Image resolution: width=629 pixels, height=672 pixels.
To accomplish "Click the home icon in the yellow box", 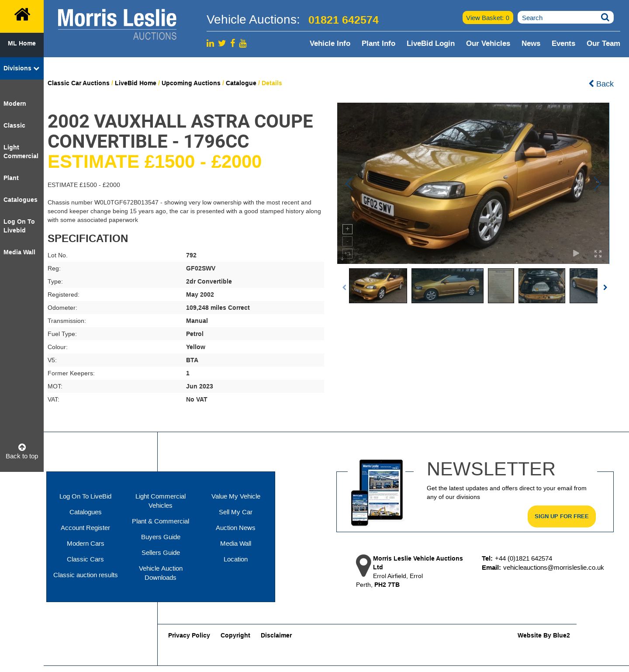I will 22,14.
